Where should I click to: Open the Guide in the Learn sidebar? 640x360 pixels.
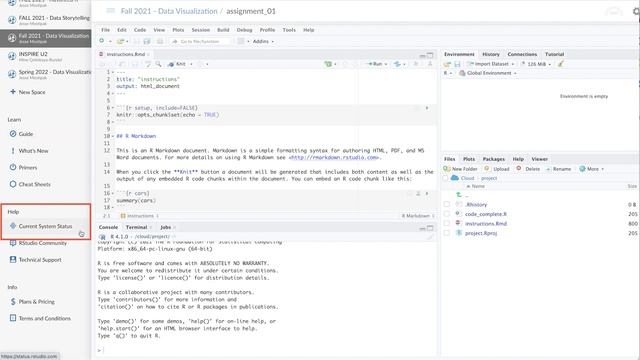25,134
